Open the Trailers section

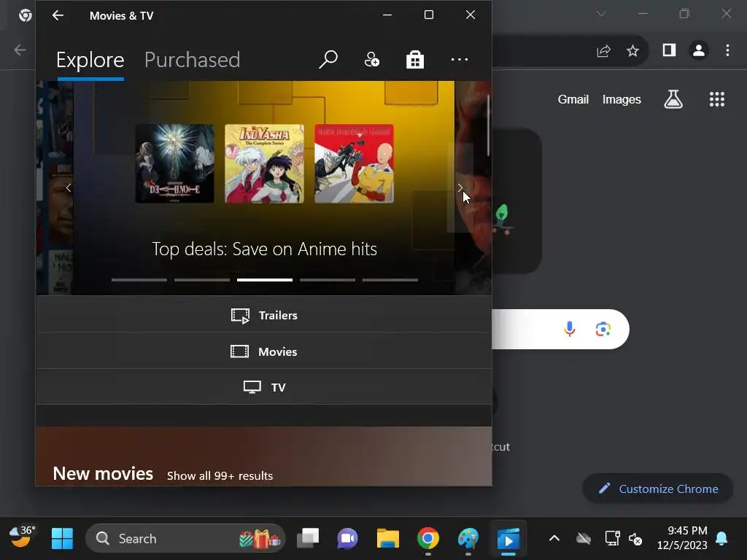tap(264, 315)
